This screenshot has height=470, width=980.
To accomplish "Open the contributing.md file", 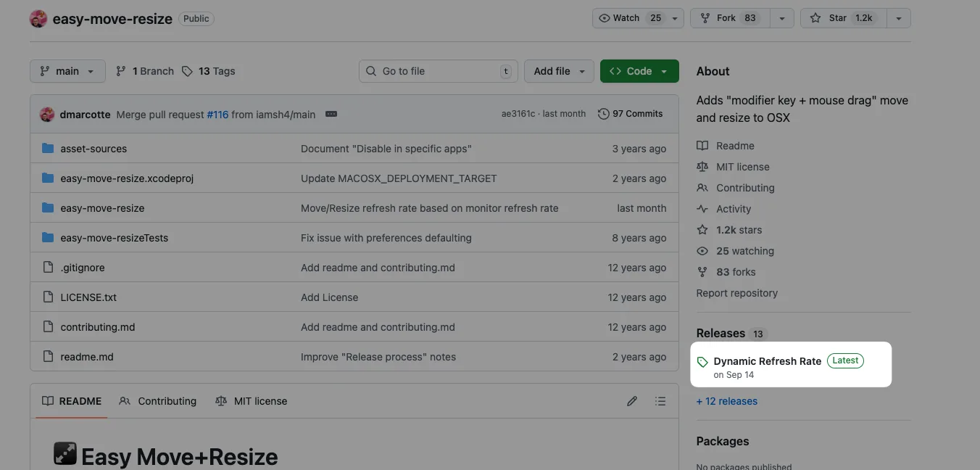I will tap(98, 327).
